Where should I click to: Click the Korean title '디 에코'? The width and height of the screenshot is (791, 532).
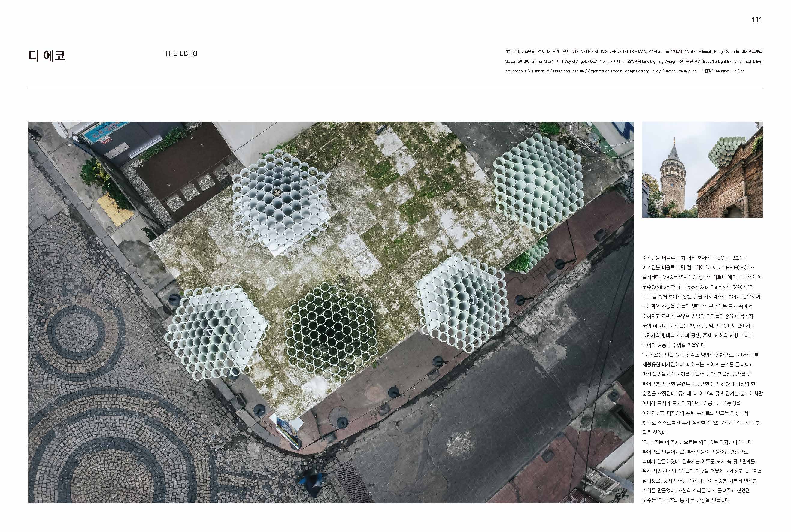[47, 56]
